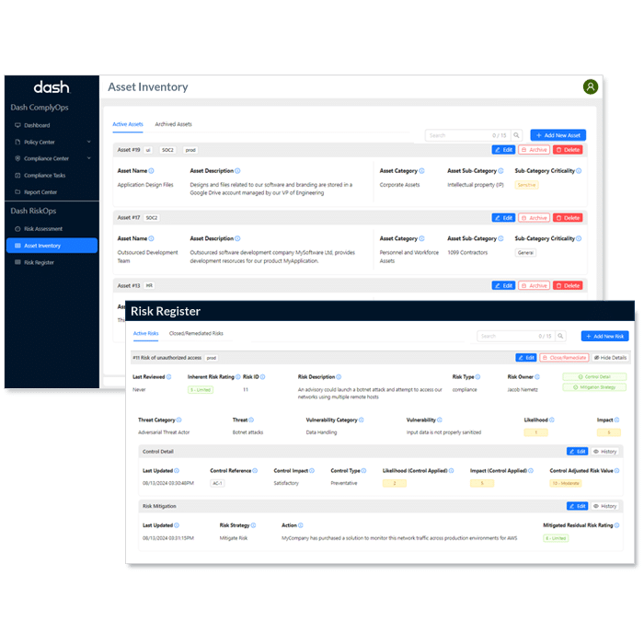Click the Close/Remediate button
The width and height of the screenshot is (644, 644).
click(x=564, y=358)
